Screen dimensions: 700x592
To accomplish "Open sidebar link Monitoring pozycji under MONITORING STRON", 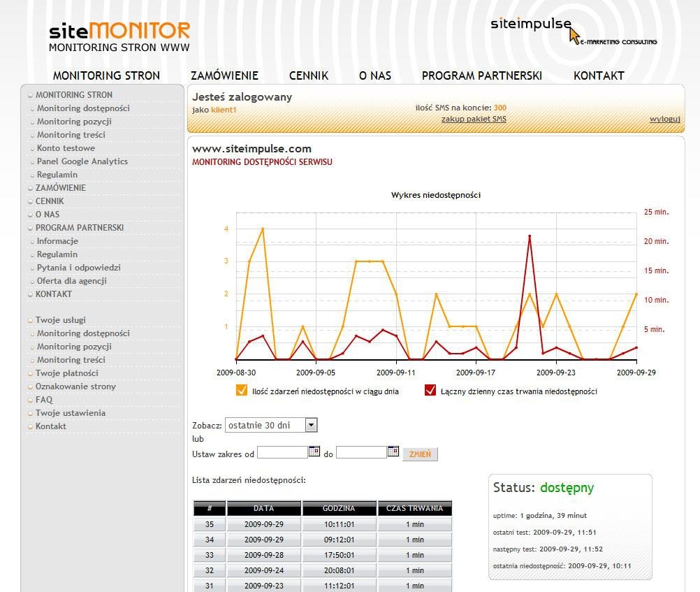I will (x=74, y=122).
